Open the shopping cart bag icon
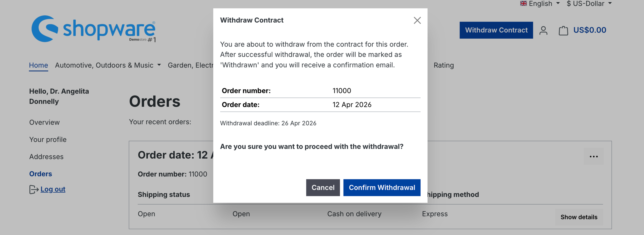This screenshot has height=235, width=644. (x=563, y=30)
